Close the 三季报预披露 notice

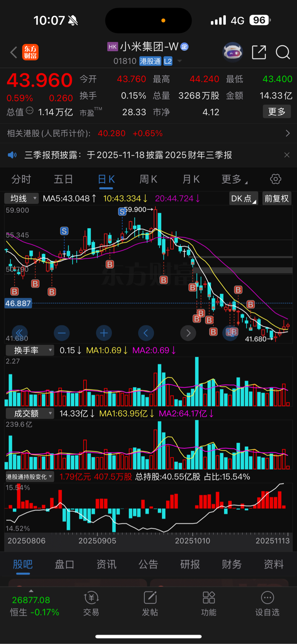click(x=287, y=155)
